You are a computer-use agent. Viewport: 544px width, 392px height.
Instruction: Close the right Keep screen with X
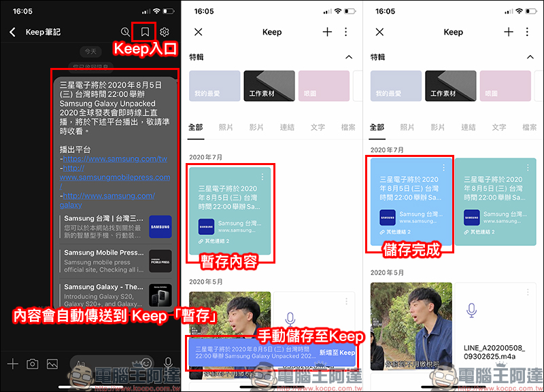(379, 32)
